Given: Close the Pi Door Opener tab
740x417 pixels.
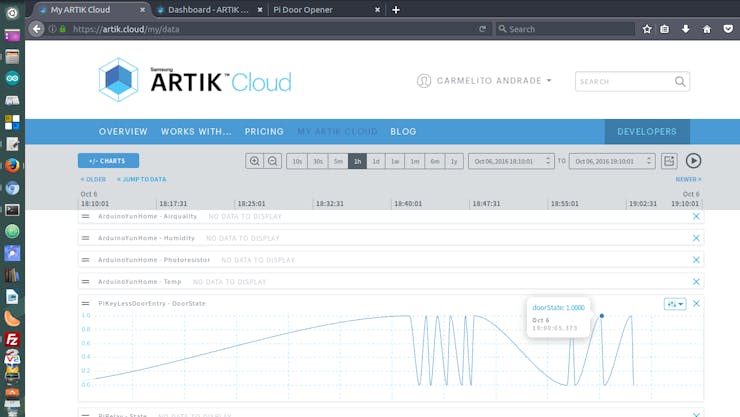Looking at the screenshot, I should [x=378, y=9].
